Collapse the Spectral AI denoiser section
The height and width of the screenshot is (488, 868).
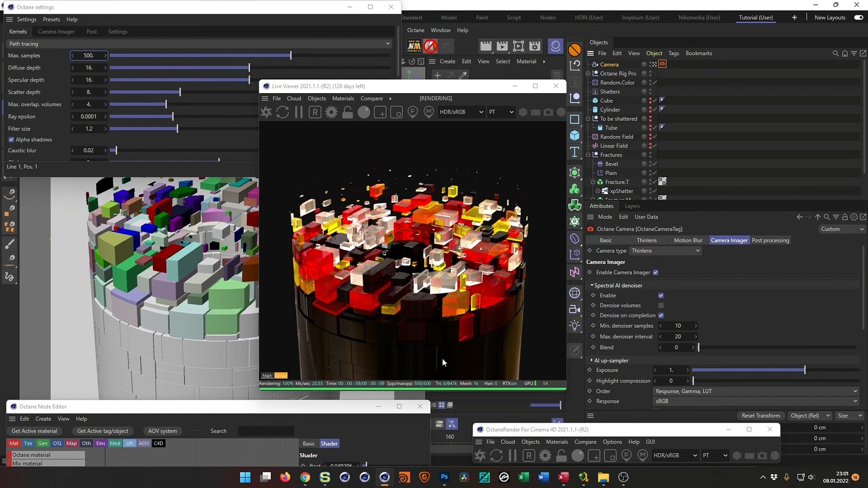click(x=592, y=286)
